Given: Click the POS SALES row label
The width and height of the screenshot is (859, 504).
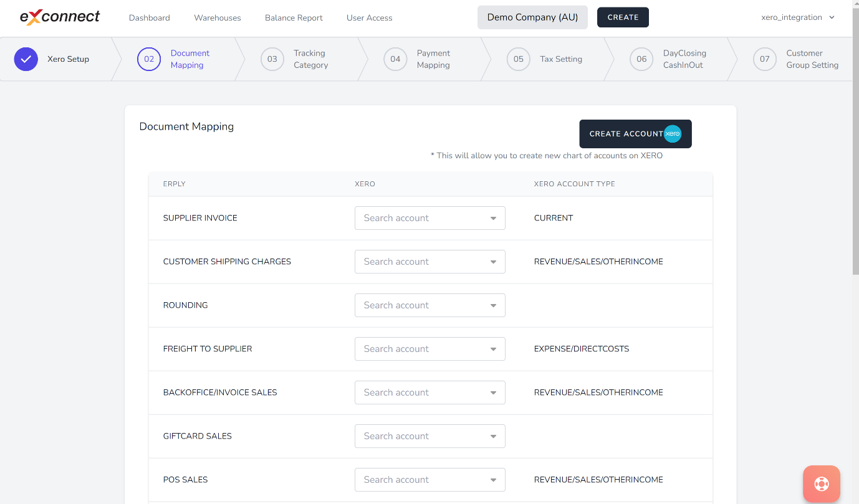Looking at the screenshot, I should click(x=185, y=480).
